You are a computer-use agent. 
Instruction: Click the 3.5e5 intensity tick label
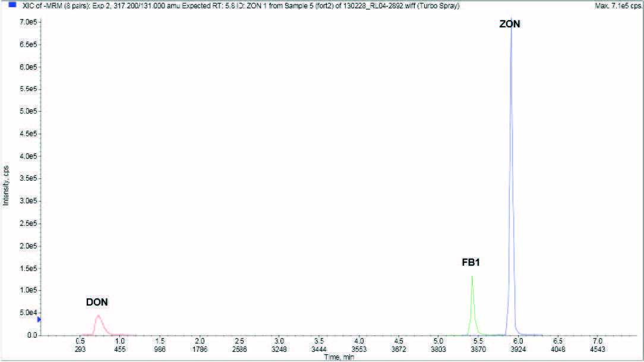click(x=28, y=178)
